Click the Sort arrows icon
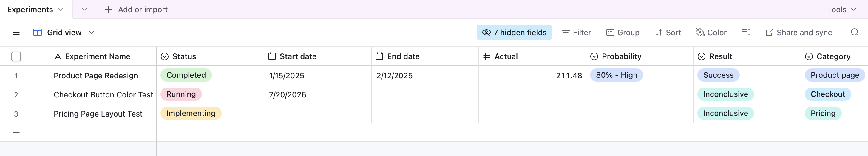The image size is (868, 156). click(658, 32)
